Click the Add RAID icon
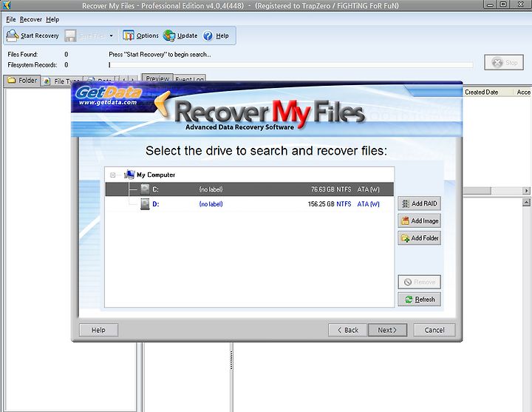Screen dimensions: 532x412 pos(406,203)
